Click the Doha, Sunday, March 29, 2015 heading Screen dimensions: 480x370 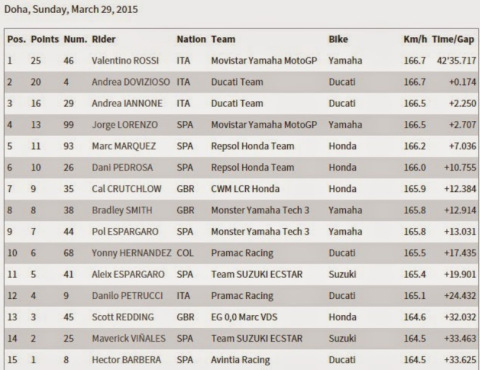point(71,9)
